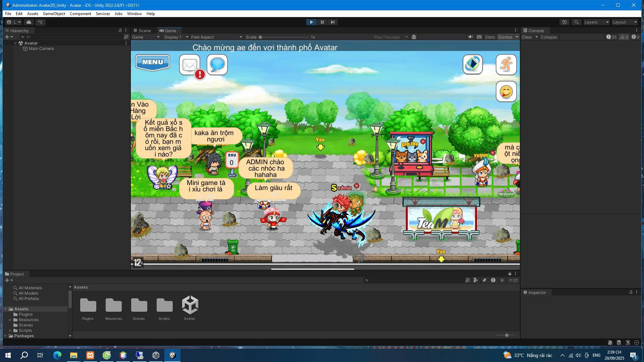Click the Play button in toolbar
The width and height of the screenshot is (644, 362).
(x=311, y=22)
